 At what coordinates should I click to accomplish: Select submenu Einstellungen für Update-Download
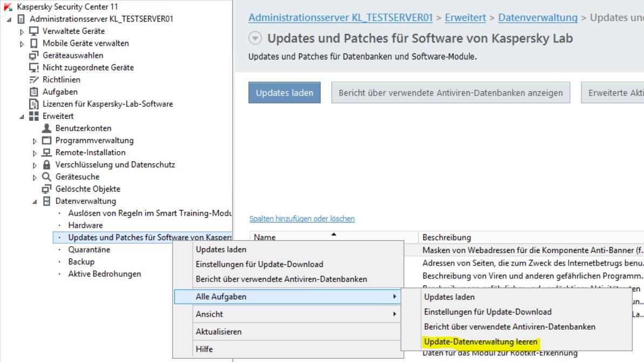(x=516, y=312)
